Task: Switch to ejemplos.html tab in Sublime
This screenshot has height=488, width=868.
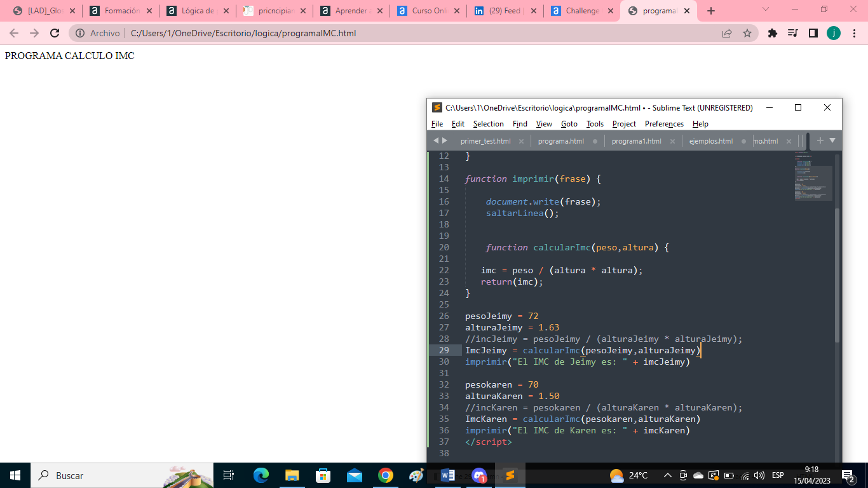Action: 710,141
